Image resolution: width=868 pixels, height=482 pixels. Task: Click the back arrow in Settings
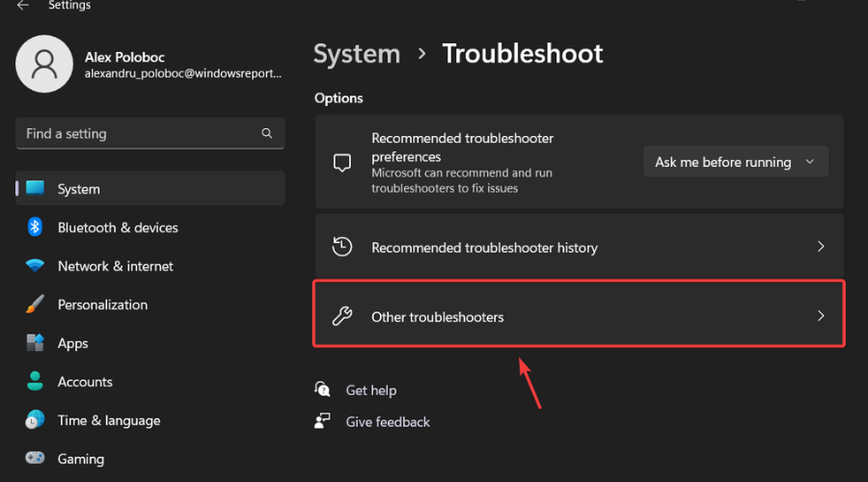tap(23, 6)
